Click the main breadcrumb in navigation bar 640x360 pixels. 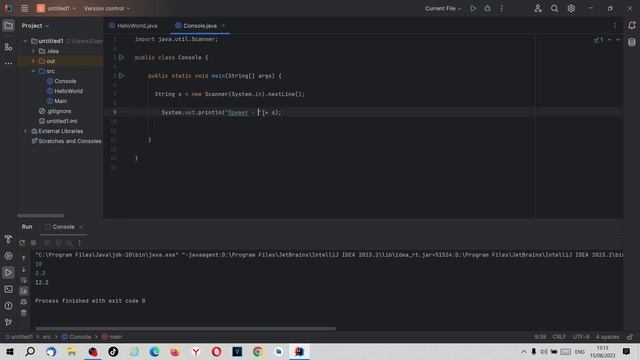coord(111,337)
